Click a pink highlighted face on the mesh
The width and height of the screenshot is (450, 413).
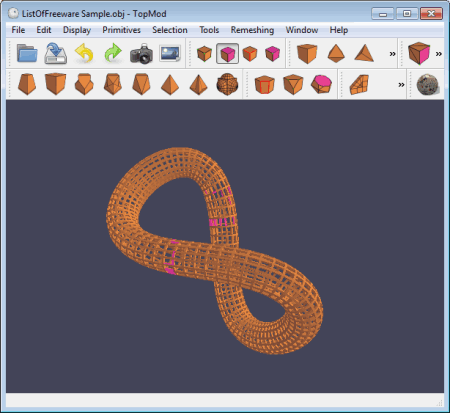(x=216, y=222)
